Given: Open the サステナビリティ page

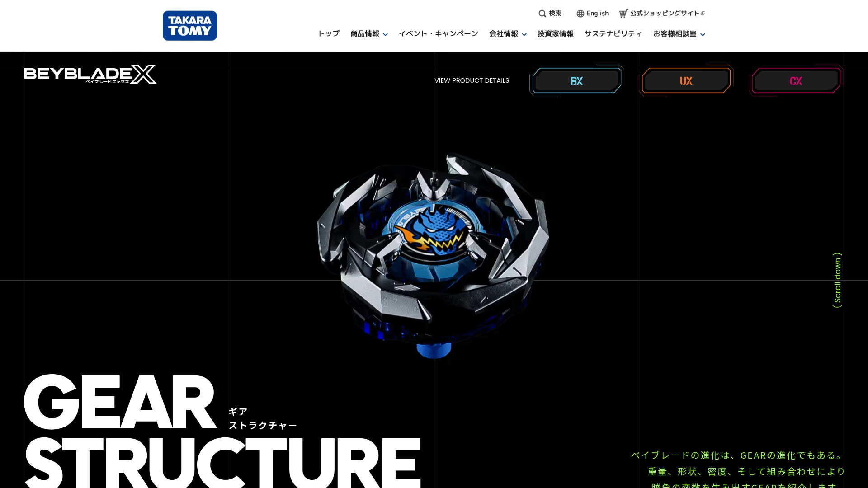Looking at the screenshot, I should coord(613,34).
